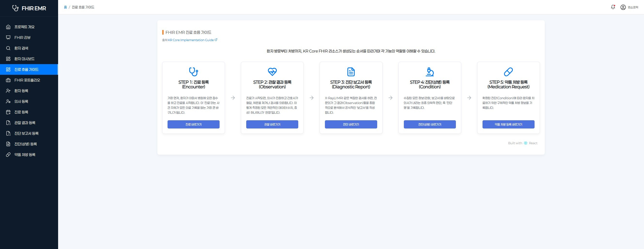Click the heartbeat icon on STEP 2 card
Image resolution: width=644 pixels, height=249 pixels.
pyautogui.click(x=272, y=72)
